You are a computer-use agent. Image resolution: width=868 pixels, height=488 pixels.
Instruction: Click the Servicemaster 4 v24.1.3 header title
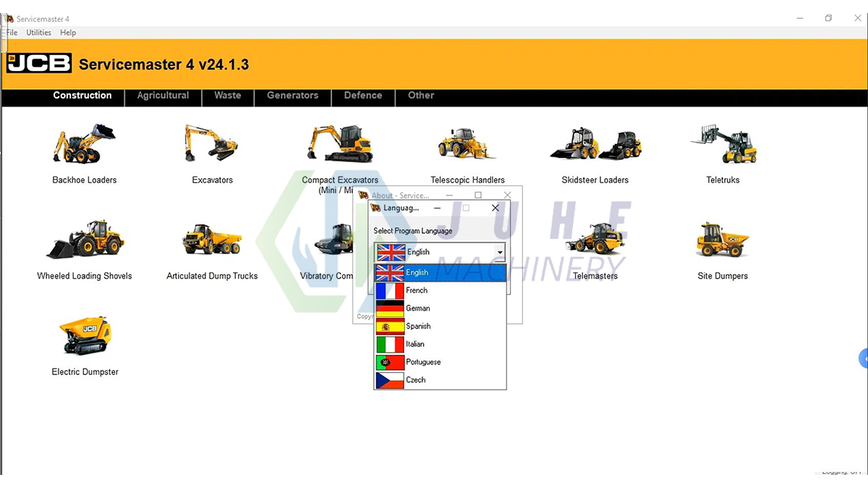point(164,64)
